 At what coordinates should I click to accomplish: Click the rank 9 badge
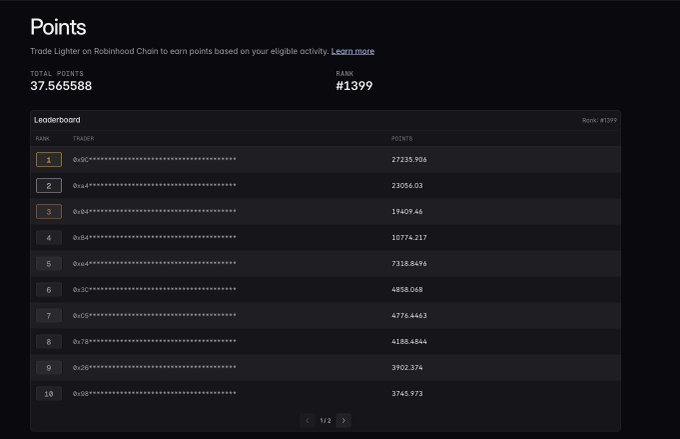49,368
